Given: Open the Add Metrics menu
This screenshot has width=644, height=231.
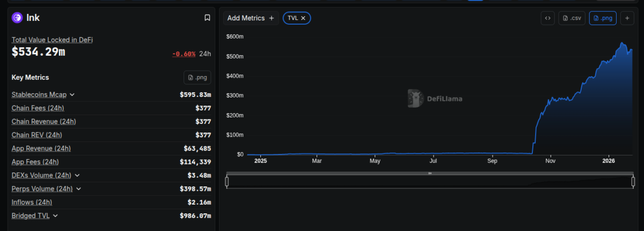Looking at the screenshot, I should (x=251, y=18).
